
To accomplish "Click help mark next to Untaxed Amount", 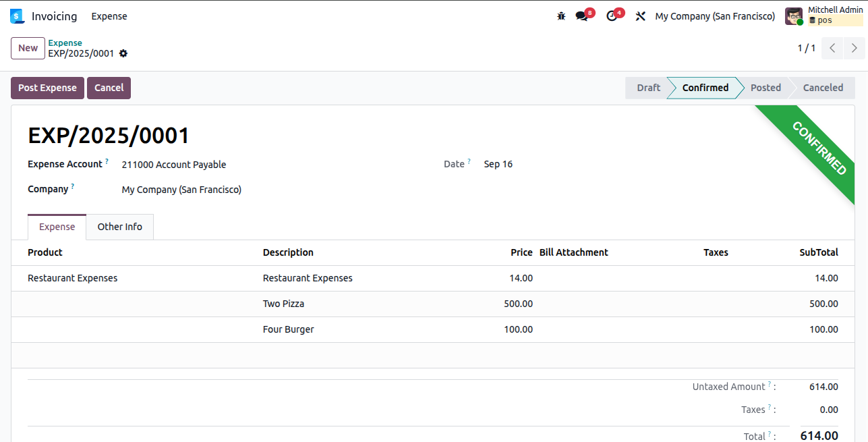I will click(x=770, y=384).
